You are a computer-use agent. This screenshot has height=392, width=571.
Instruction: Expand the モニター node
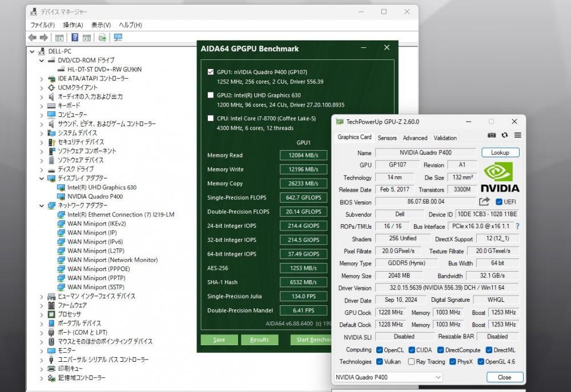click(42, 351)
